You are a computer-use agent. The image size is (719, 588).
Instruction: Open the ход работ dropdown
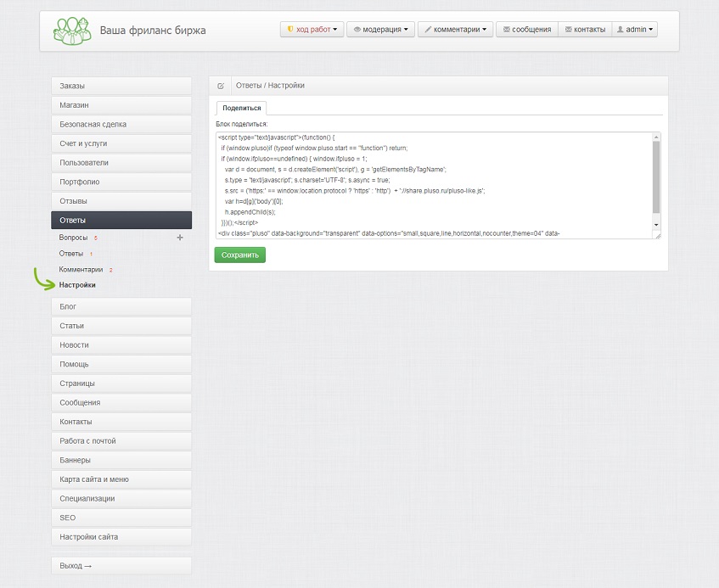click(x=312, y=30)
